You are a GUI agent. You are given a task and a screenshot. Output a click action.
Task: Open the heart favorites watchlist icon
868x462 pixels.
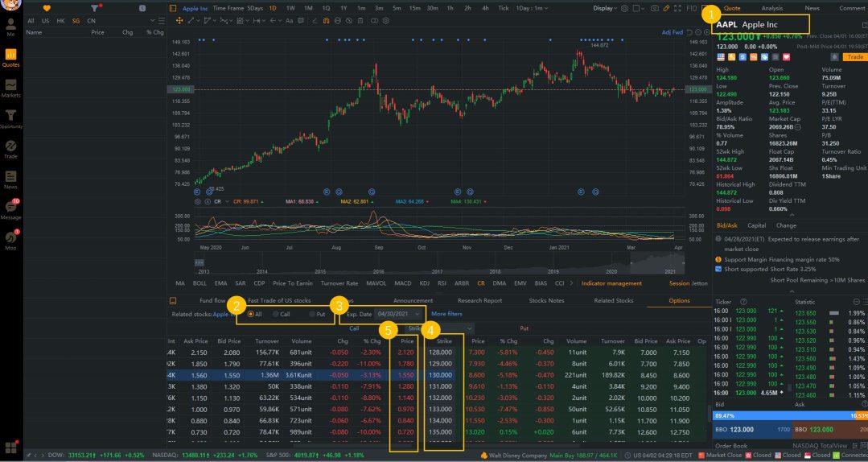click(x=47, y=8)
